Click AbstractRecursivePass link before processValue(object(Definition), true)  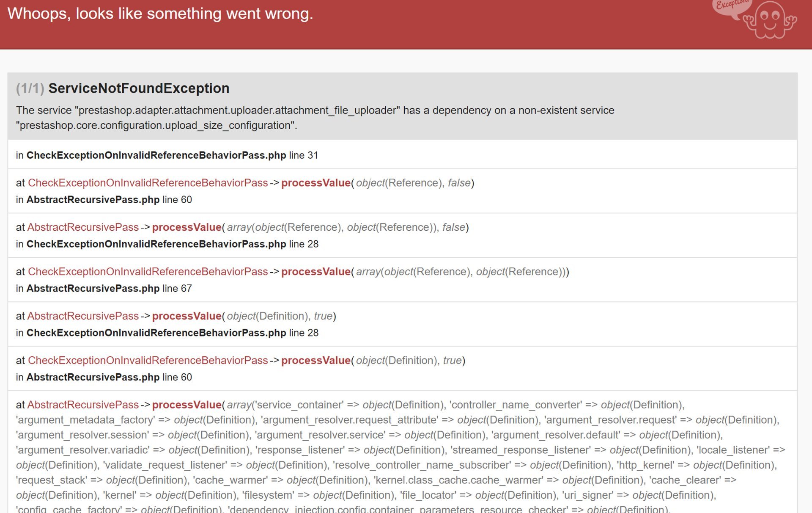point(83,316)
